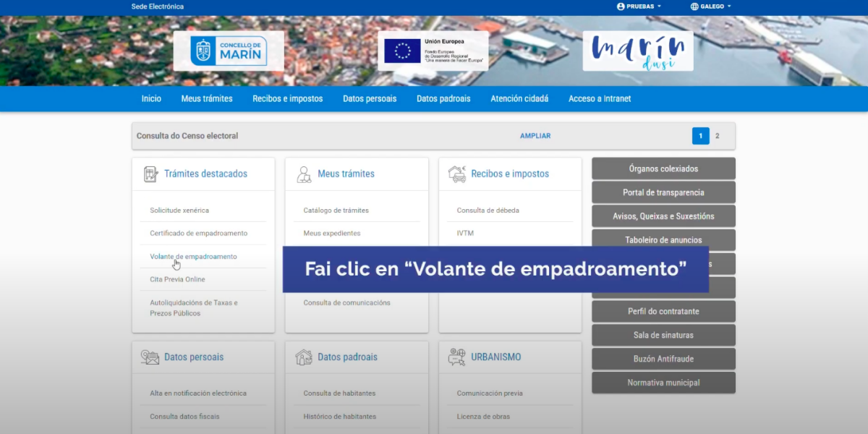Click the URBANISMO section icon
Image resolution: width=868 pixels, height=434 pixels.
tap(457, 357)
